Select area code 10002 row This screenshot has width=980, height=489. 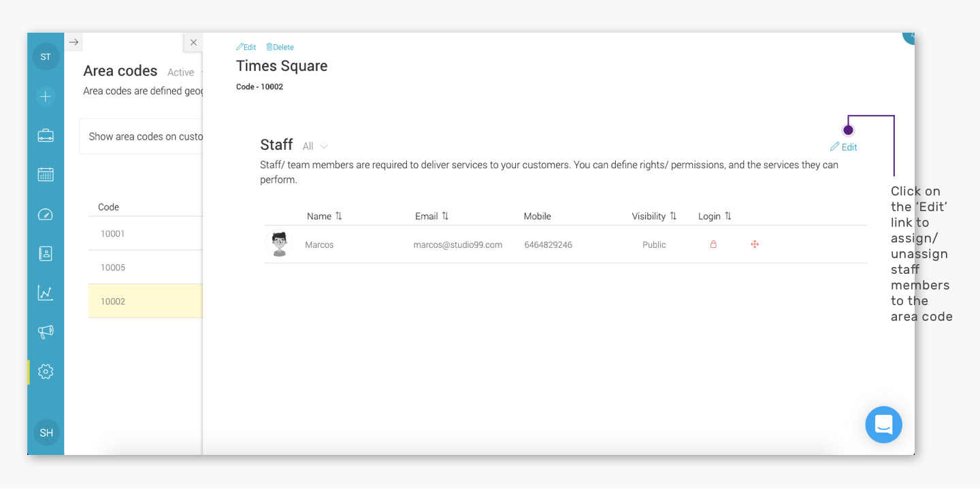[x=145, y=301]
